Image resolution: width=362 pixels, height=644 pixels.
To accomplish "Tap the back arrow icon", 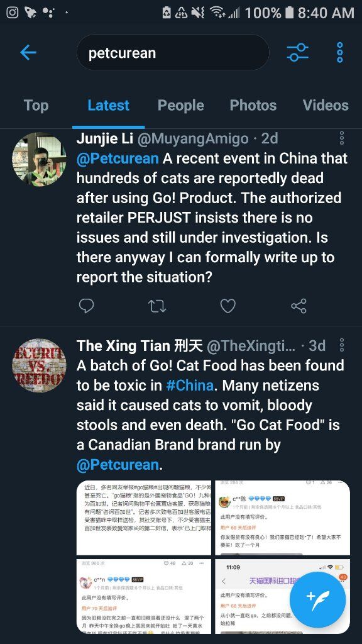I will click(28, 53).
